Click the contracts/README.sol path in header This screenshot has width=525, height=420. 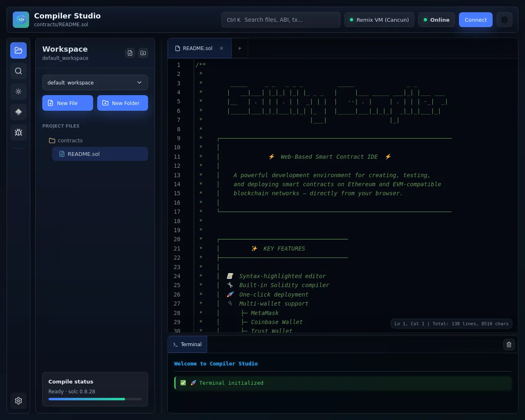61,25
